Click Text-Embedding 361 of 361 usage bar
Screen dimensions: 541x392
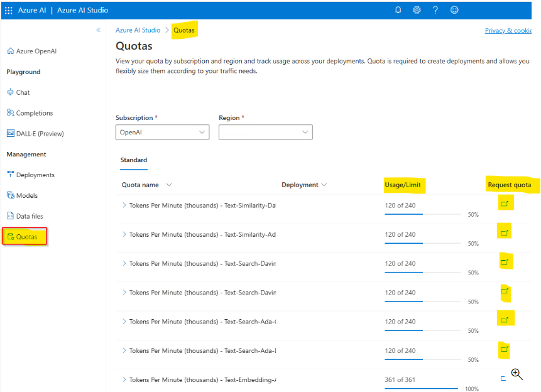pos(421,389)
